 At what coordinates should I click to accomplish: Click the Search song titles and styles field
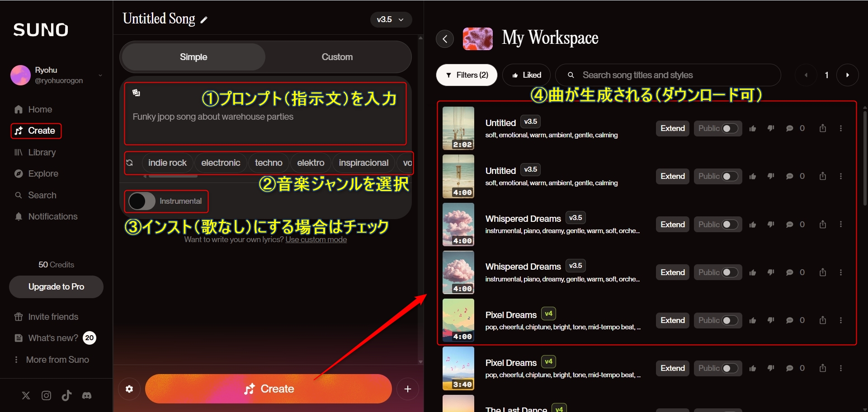pos(668,75)
